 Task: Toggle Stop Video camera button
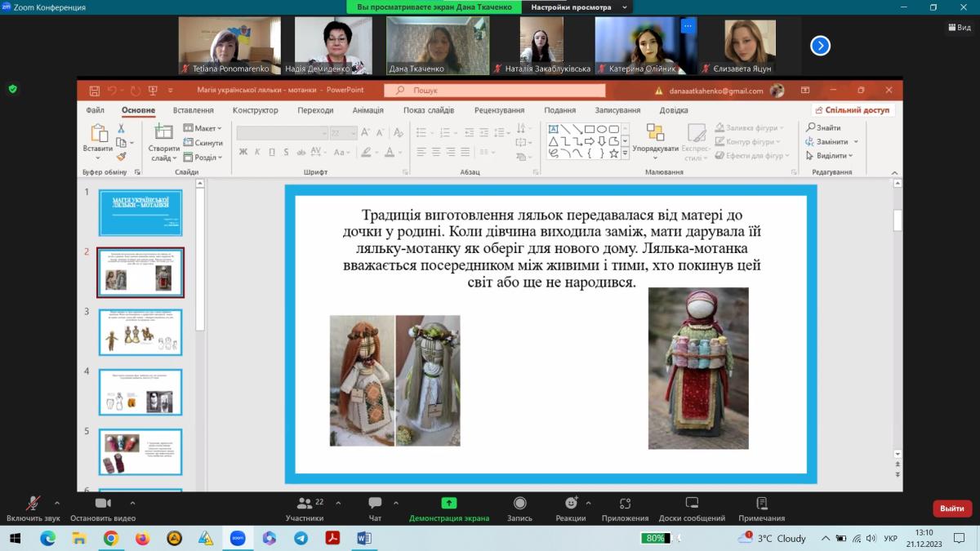pyautogui.click(x=103, y=504)
